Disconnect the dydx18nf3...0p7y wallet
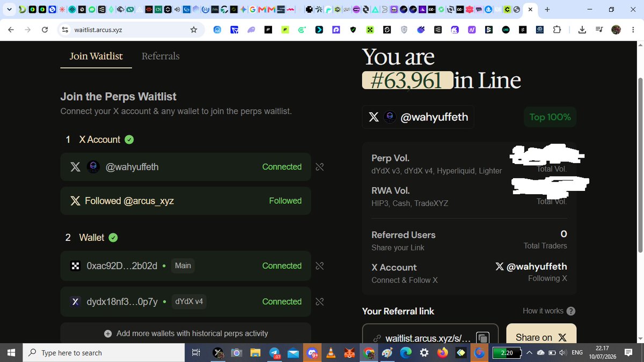This screenshot has height=362, width=644. (x=319, y=302)
